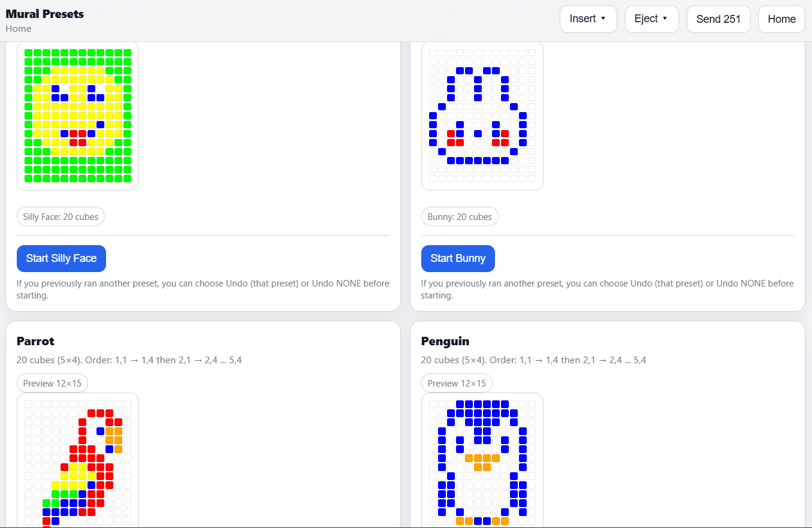
Task: Click the 'Bunny: 20 cubes' badge
Action: [460, 217]
